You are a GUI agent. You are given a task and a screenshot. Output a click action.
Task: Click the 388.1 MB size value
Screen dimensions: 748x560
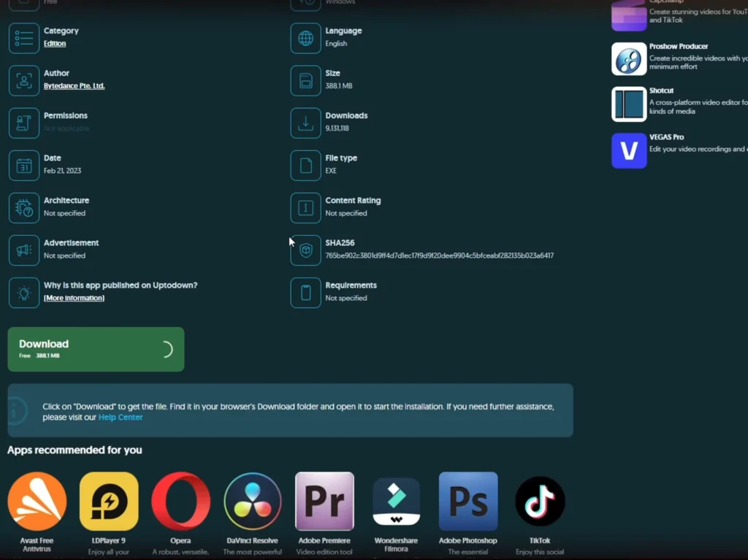(339, 86)
